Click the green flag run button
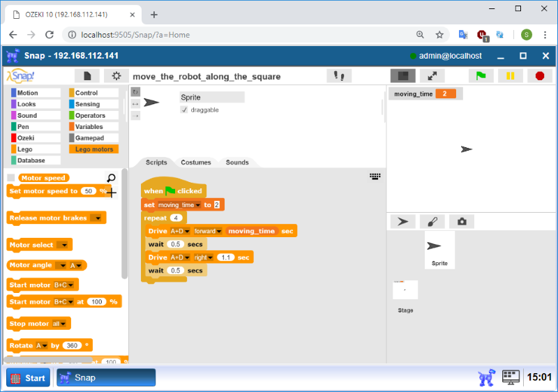 point(481,76)
